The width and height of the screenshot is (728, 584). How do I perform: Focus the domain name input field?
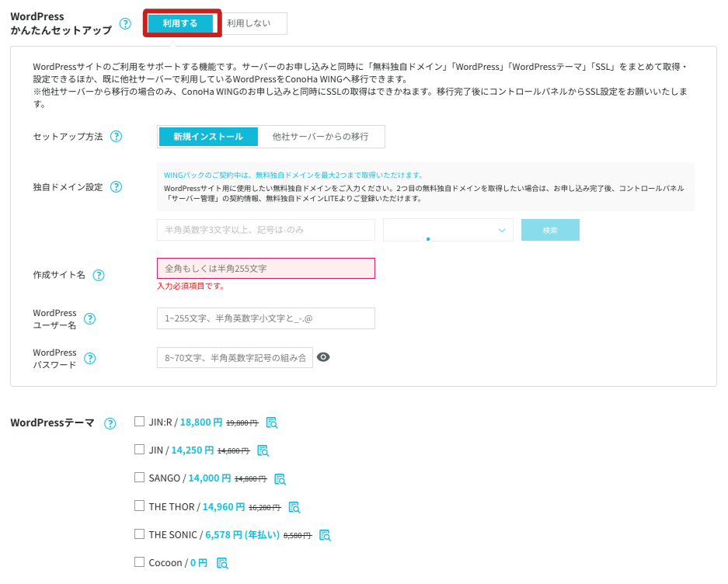(x=266, y=230)
